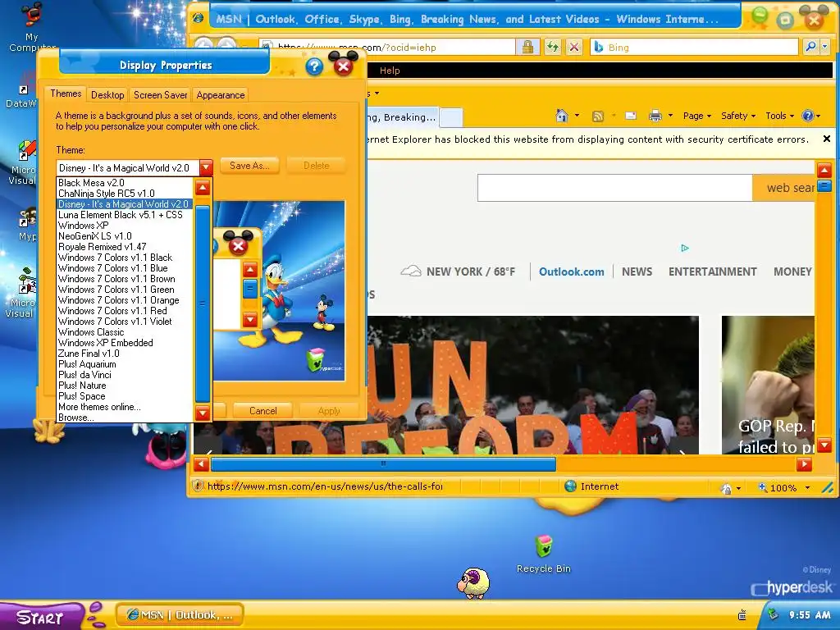Click the Refresh icon beside address bar
Screen dimensions: 840x630
pos(552,47)
